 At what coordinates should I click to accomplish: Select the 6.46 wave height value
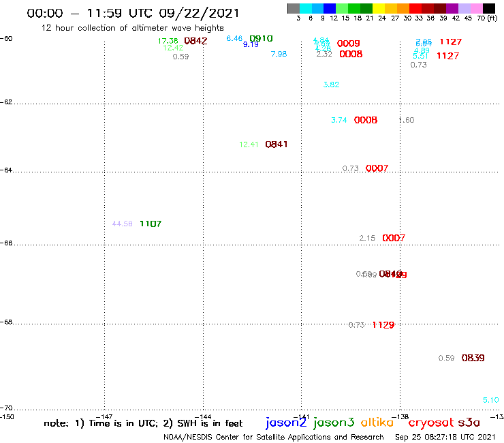(x=234, y=38)
